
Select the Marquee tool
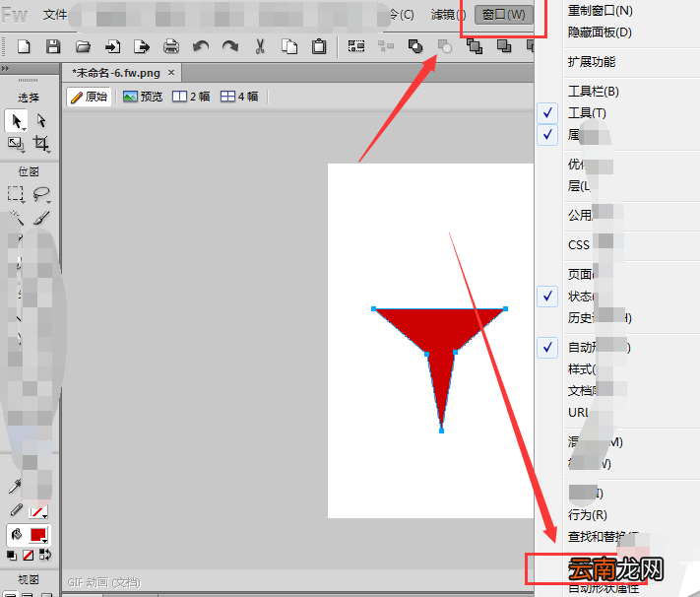click(x=16, y=194)
